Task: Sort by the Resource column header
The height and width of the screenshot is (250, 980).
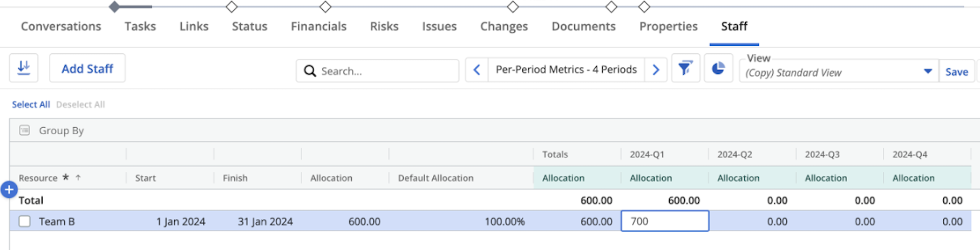Action: (38, 178)
